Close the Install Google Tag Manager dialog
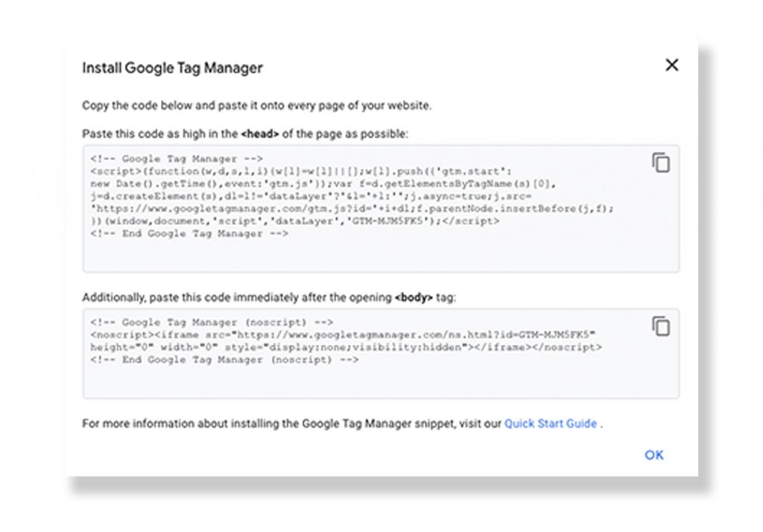This screenshot has width=763, height=532. (x=671, y=65)
